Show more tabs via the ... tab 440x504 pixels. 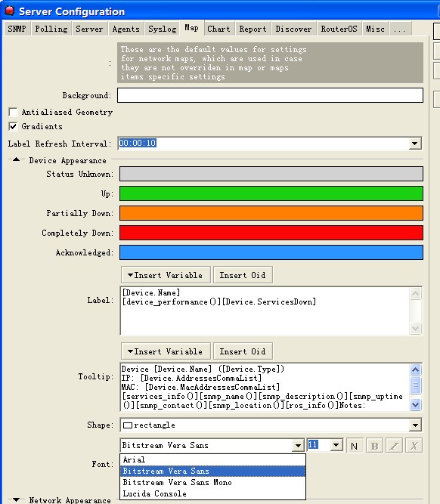coord(400,29)
